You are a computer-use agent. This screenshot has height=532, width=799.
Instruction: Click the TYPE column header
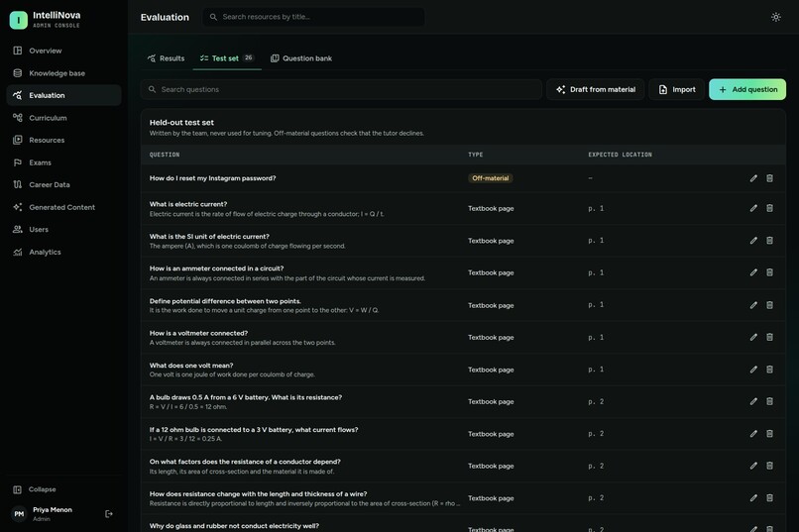(476, 155)
